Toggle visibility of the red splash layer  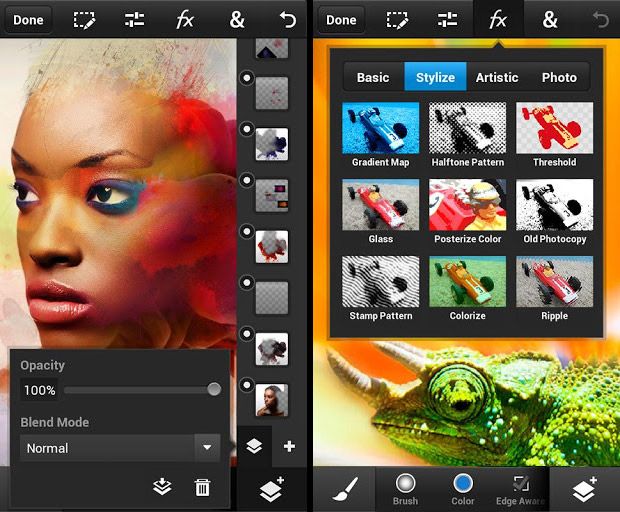(246, 231)
